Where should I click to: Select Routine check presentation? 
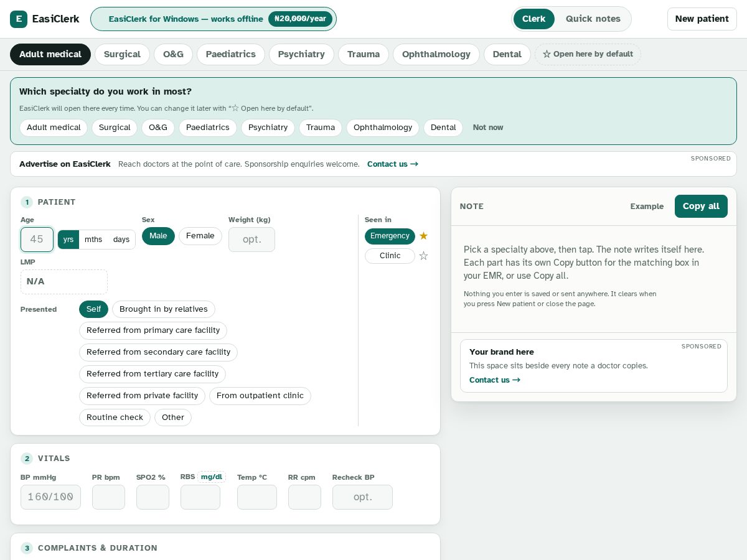tap(115, 418)
